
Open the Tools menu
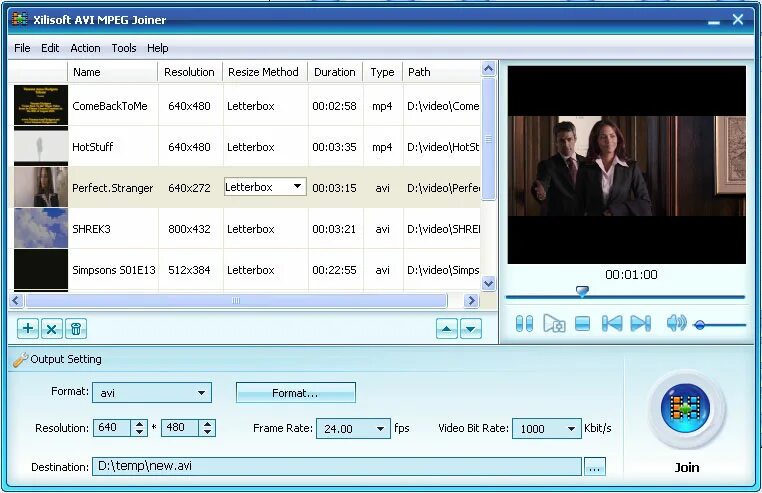click(123, 48)
